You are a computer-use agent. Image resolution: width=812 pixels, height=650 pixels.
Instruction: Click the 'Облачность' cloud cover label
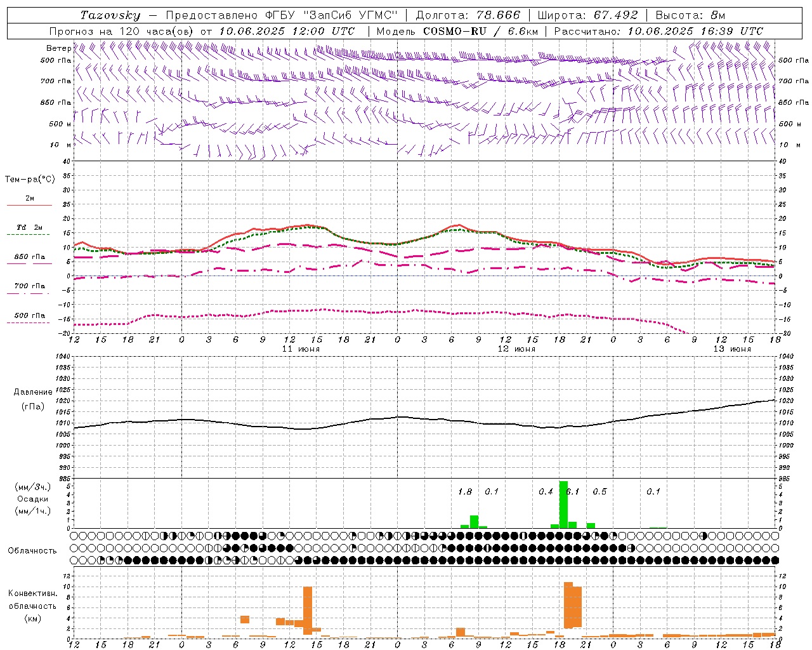point(32,551)
